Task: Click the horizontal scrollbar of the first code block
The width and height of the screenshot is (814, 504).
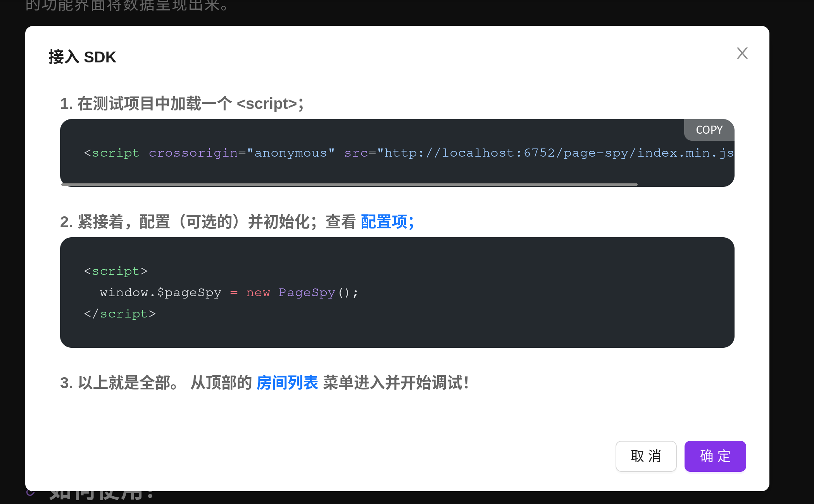Action: click(349, 185)
